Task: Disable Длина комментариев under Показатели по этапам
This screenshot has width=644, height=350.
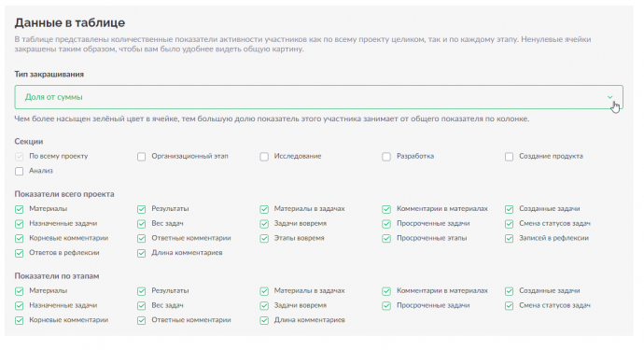Action: [x=264, y=320]
